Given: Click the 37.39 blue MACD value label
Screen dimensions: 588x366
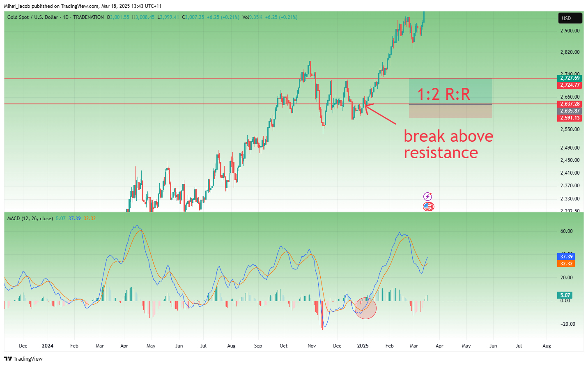Looking at the screenshot, I should [x=566, y=257].
